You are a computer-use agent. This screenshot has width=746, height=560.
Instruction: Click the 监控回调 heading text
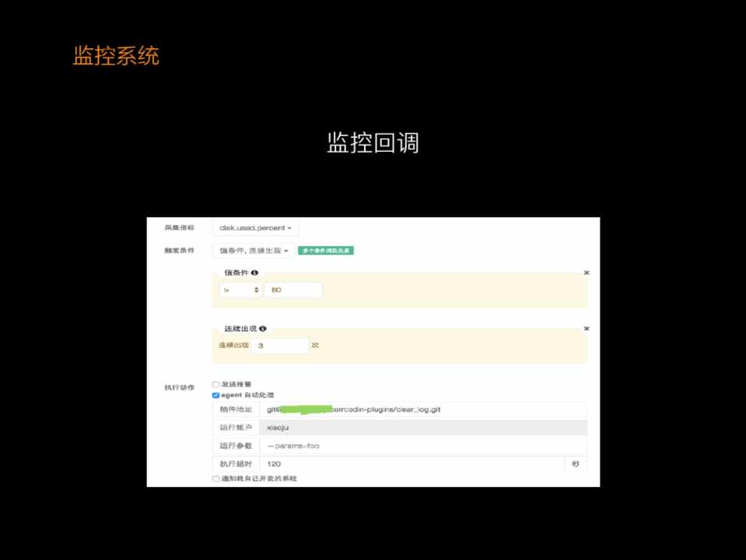coord(373,143)
